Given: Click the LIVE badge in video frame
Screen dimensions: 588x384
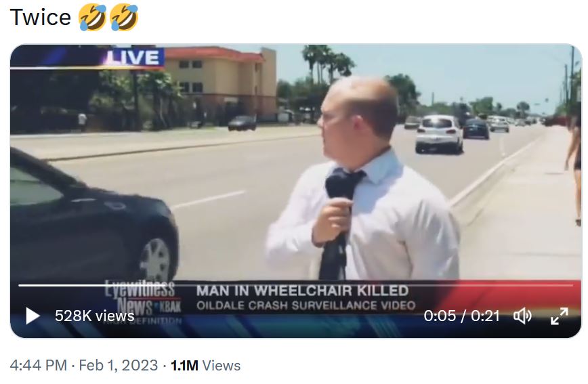Looking at the screenshot, I should (135, 58).
